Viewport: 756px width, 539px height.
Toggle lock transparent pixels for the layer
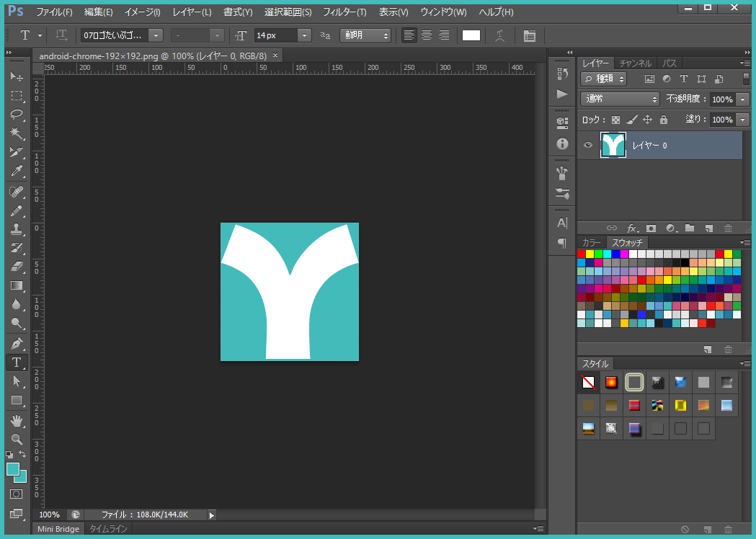(x=615, y=120)
